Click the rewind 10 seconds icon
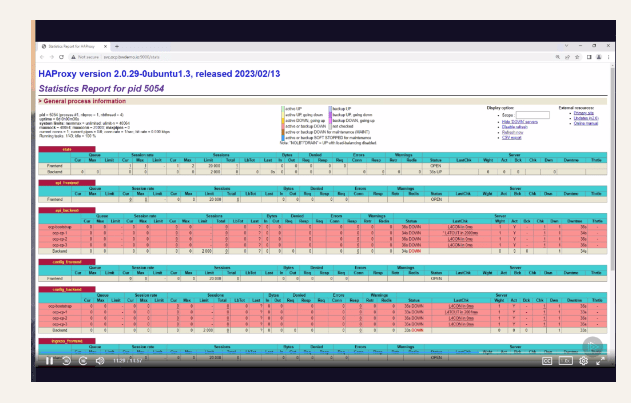This screenshot has width=631, height=403. [x=66, y=361]
